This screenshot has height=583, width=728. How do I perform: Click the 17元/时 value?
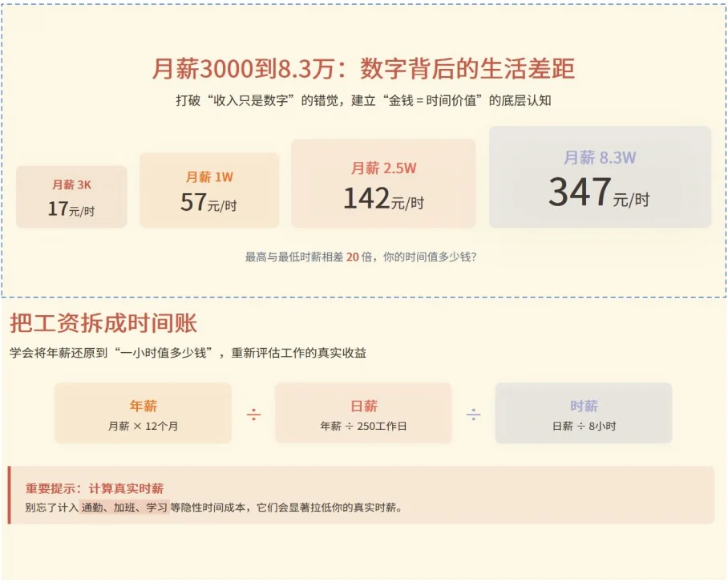click(x=71, y=209)
